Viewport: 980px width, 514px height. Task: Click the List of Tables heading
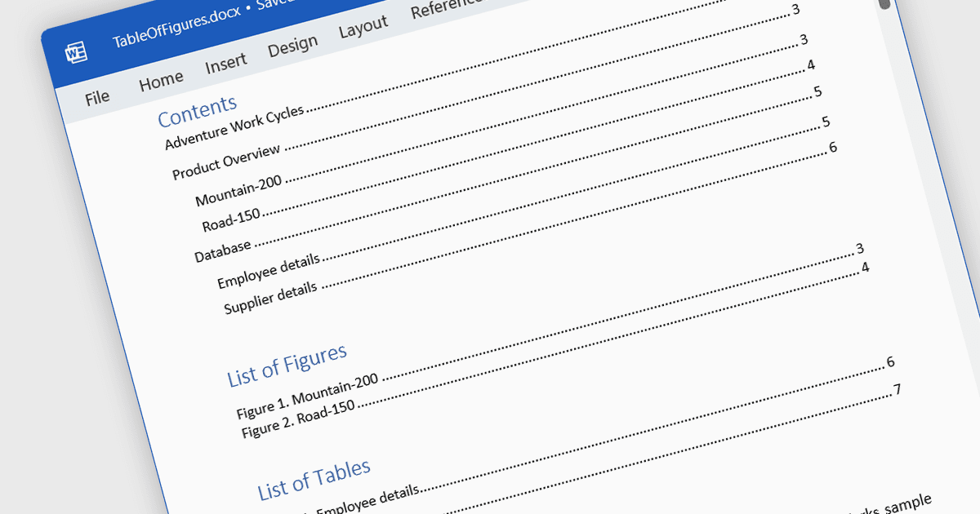tap(314, 480)
